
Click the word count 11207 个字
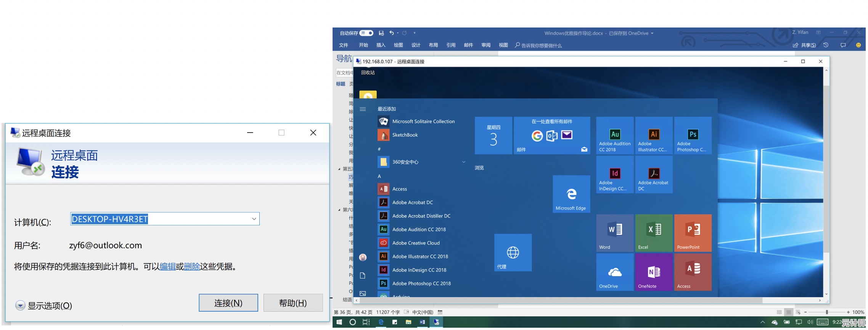[388, 312]
